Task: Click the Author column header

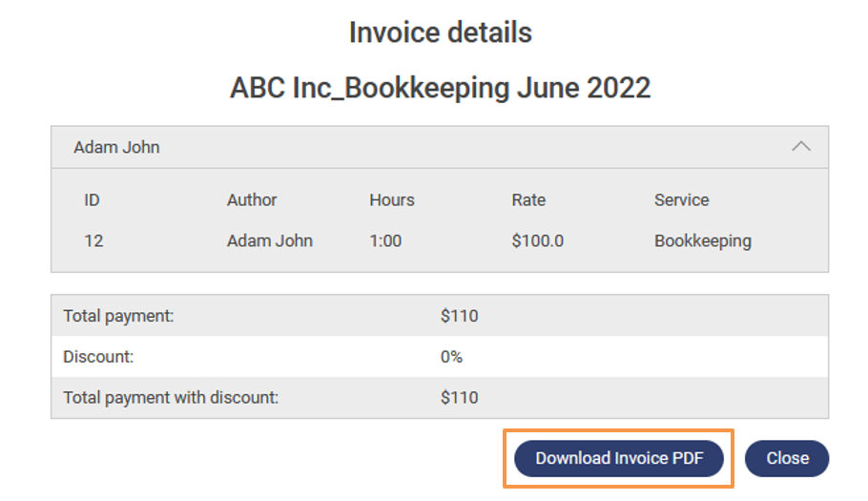Action: coord(252,200)
